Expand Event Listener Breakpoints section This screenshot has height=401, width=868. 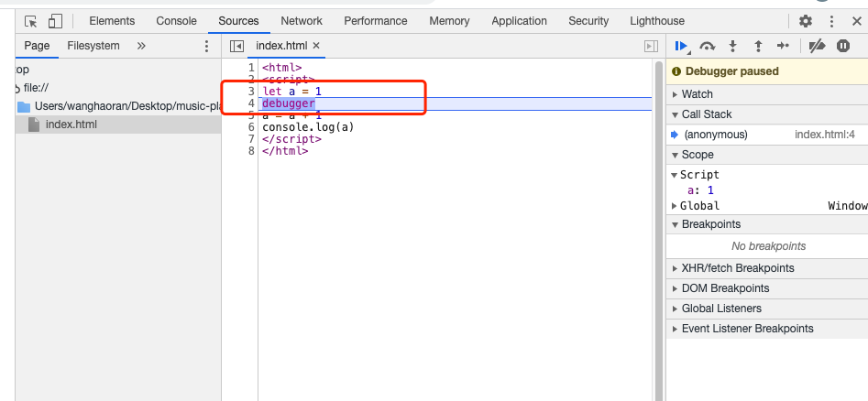[x=767, y=329]
